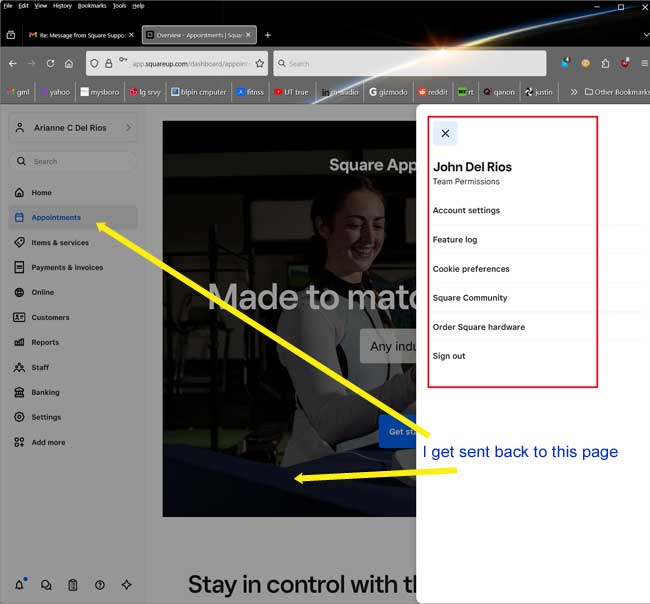The width and height of the screenshot is (650, 604).
Task: Open Cookie preferences
Action: 471,269
